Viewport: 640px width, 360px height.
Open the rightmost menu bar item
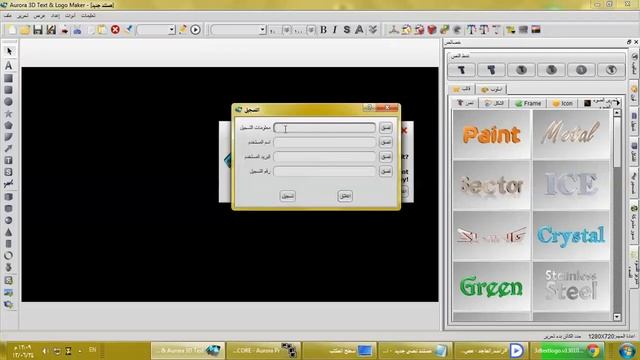88,16
